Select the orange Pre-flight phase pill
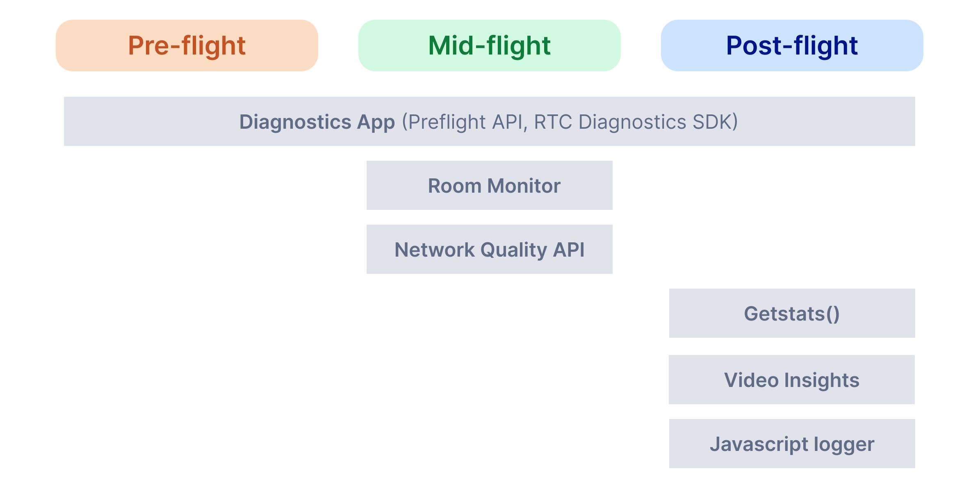Viewport: 980px width, 487px height. (187, 46)
